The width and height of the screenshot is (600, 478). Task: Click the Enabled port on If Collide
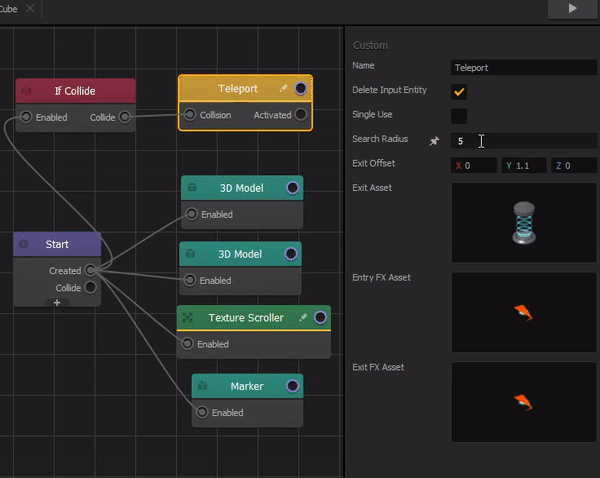pos(26,117)
